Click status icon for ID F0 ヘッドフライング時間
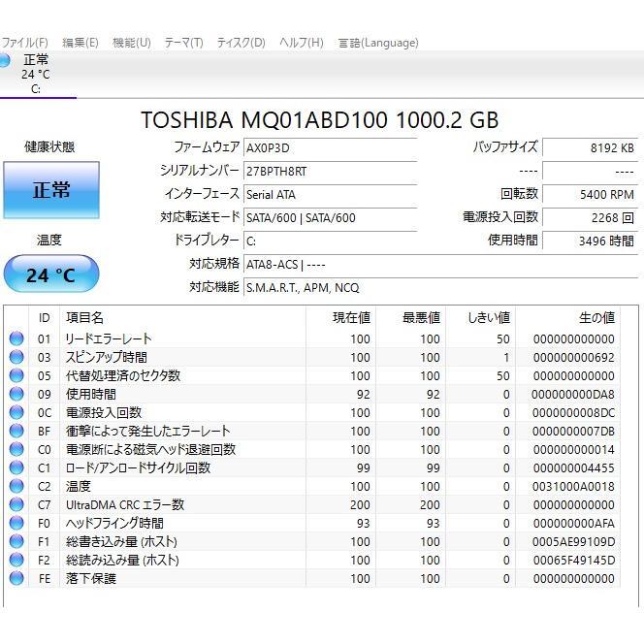 (16, 524)
